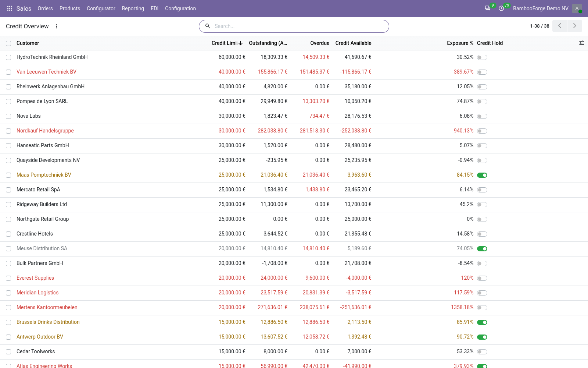Viewport: 588px width, 368px height.
Task: Sort by Customer column header
Action: (x=28, y=43)
